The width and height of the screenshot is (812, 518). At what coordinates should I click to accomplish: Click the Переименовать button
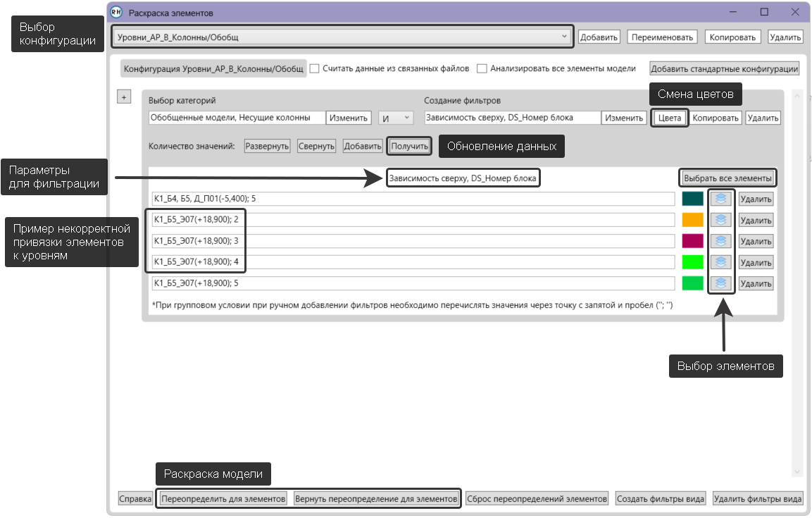tap(662, 37)
